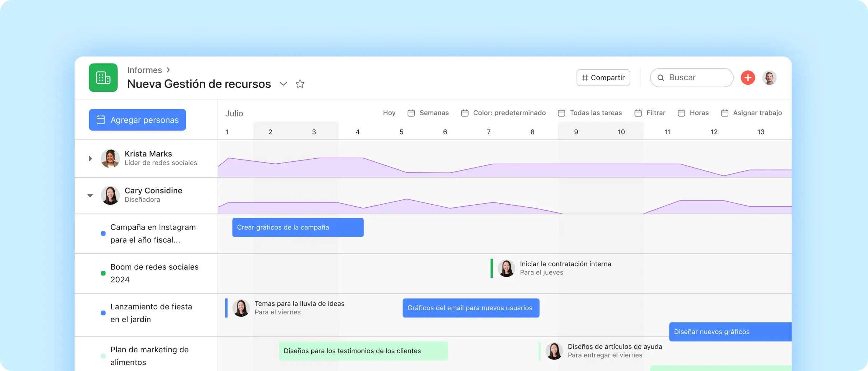Click calendar icon beside Todas las tareas
The width and height of the screenshot is (868, 371).
561,113
